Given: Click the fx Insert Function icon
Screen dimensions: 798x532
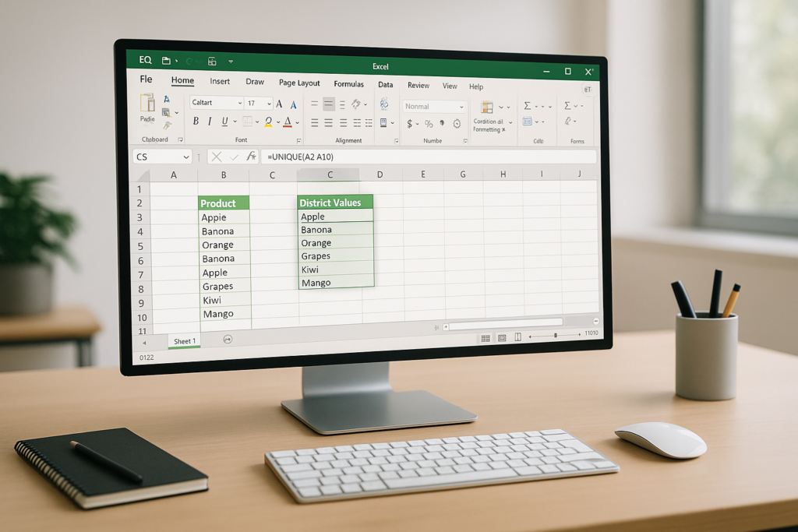Looking at the screenshot, I should pyautogui.click(x=251, y=156).
